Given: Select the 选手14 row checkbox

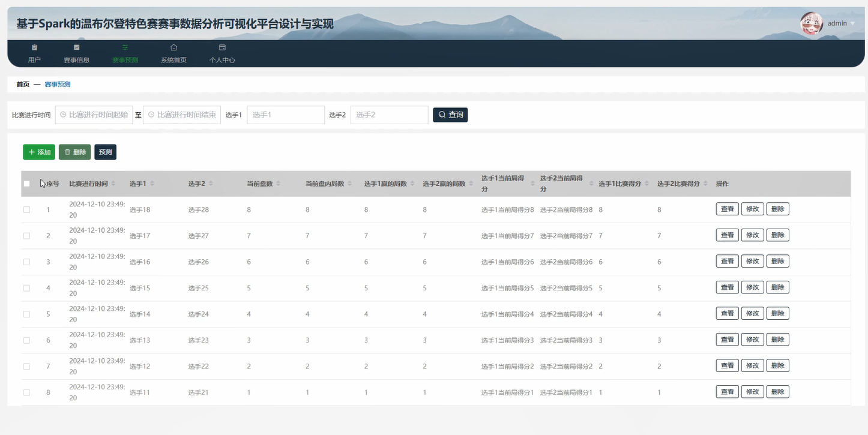Looking at the screenshot, I should point(26,314).
